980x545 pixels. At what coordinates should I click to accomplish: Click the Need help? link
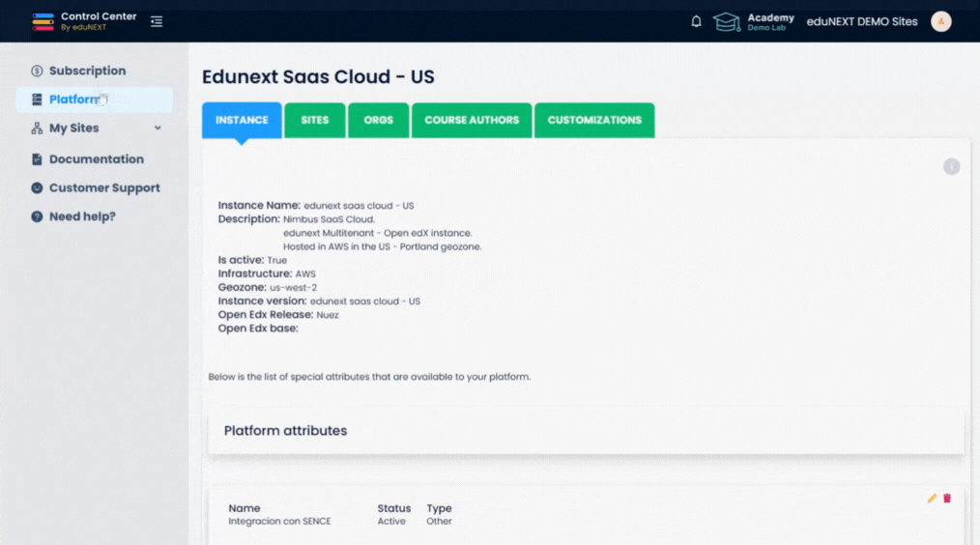pos(82,216)
